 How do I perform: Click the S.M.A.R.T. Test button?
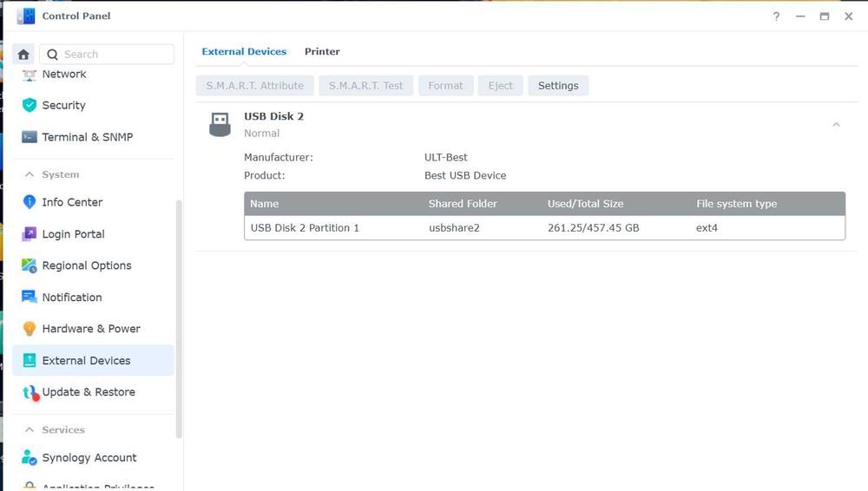[x=365, y=86]
